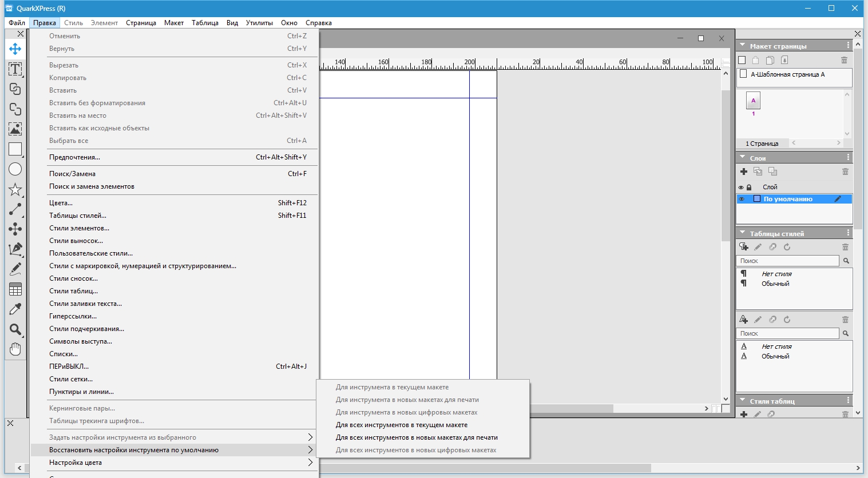Select the Pan hand tool
Image resolution: width=868 pixels, height=478 pixels.
tap(15, 349)
